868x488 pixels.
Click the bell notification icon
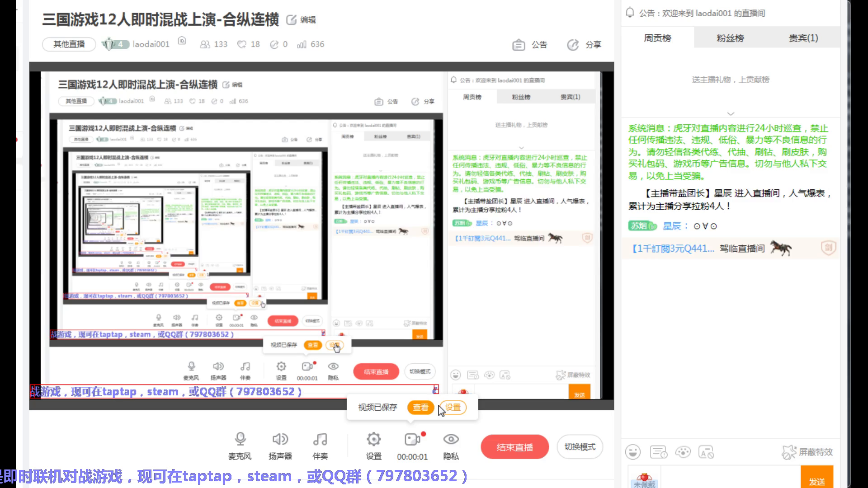tap(630, 13)
